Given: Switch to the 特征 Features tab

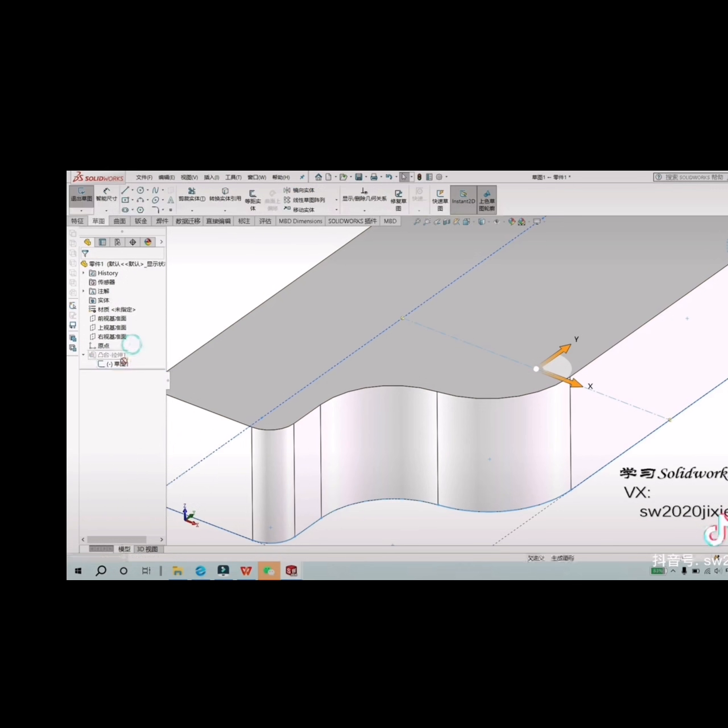Looking at the screenshot, I should coord(77,221).
